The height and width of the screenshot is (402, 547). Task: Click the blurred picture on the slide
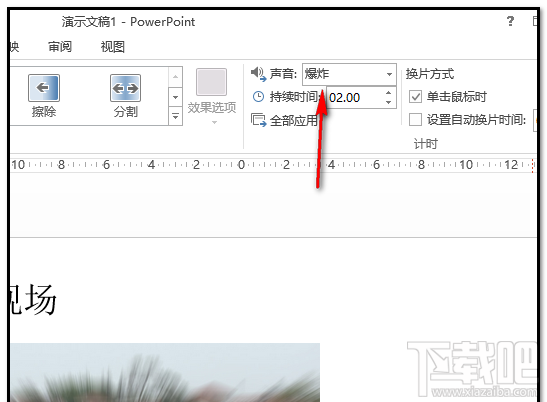[165, 372]
